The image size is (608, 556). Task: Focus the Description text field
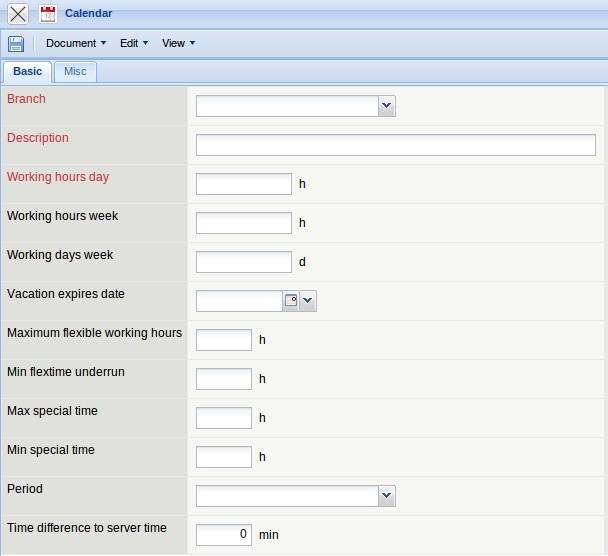pos(395,145)
